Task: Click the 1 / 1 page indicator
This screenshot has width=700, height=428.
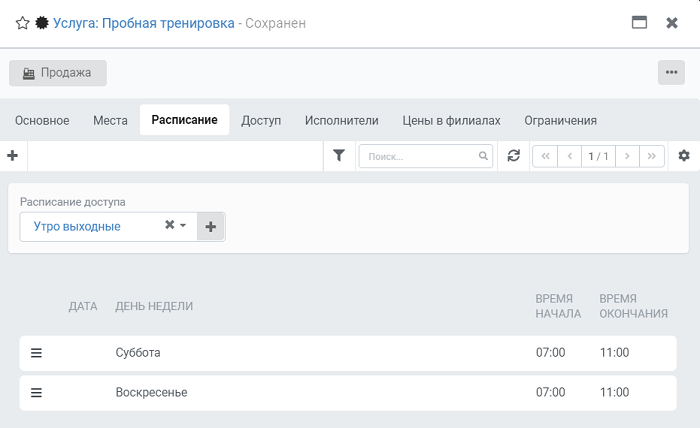Action: point(598,156)
